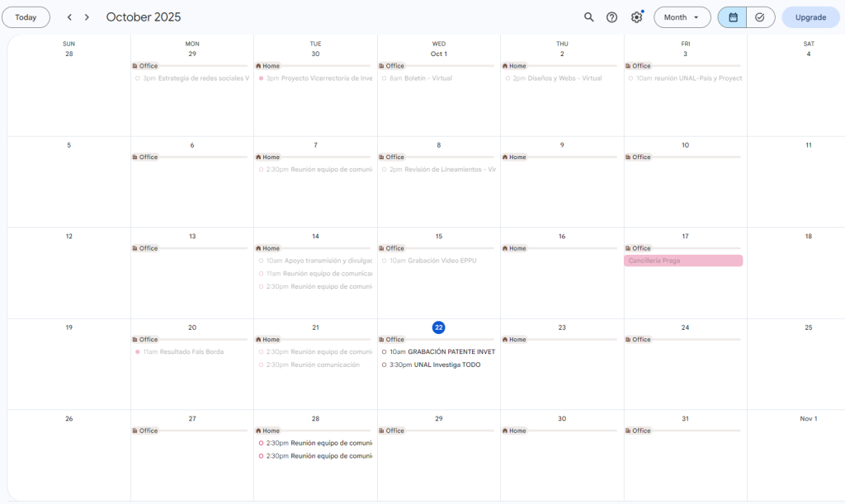Open the day labeled Nov 1
Viewport: 845px width, 504px height.
click(x=808, y=418)
